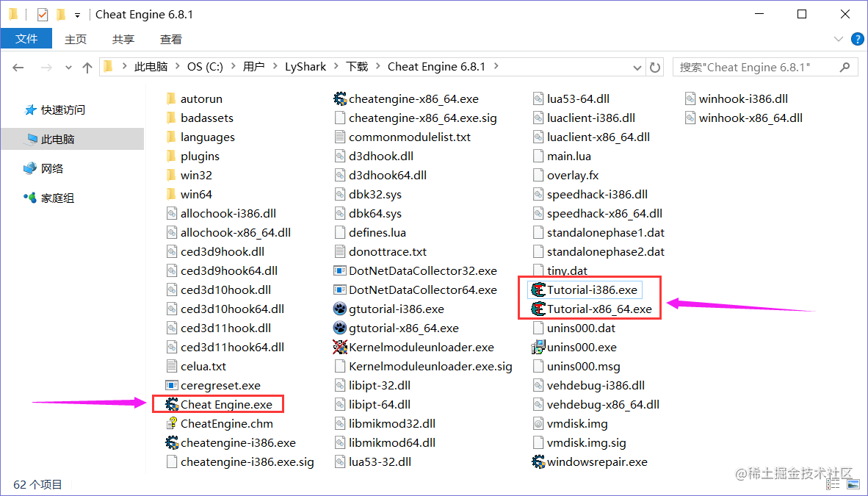Select the celua.txt document icon
The width and height of the screenshot is (868, 496).
[172, 367]
